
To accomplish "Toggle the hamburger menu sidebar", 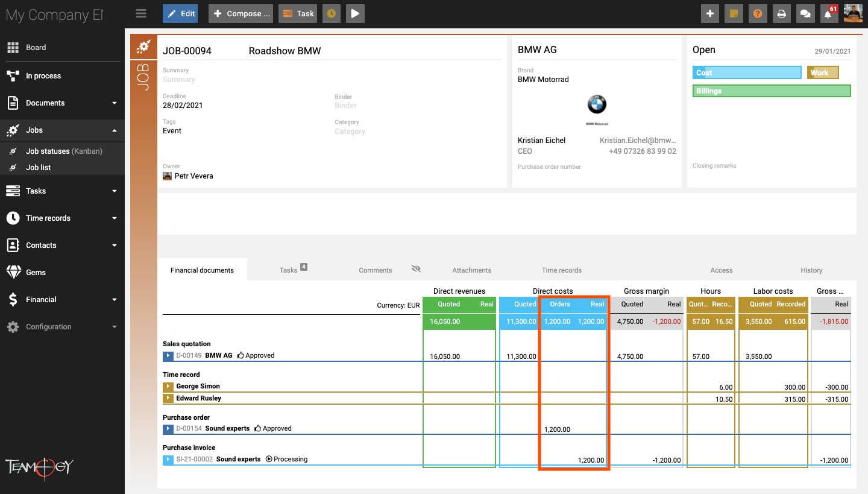I will pyautogui.click(x=141, y=13).
